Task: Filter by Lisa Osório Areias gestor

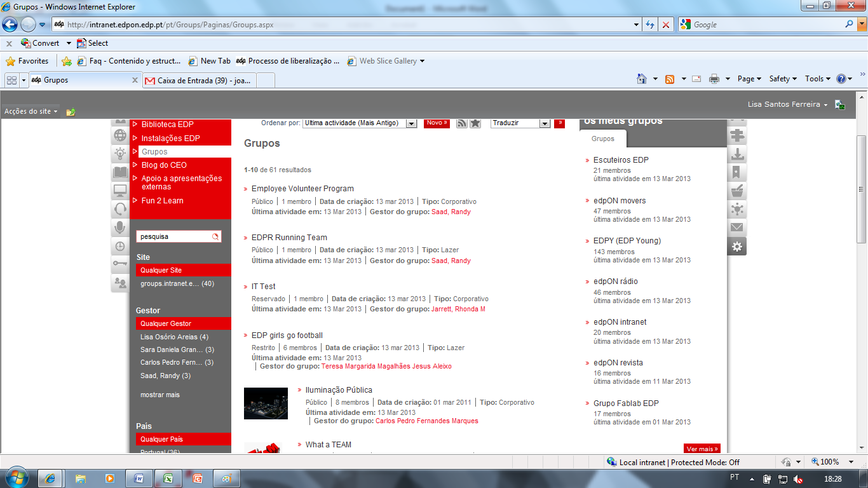Action: tap(174, 337)
